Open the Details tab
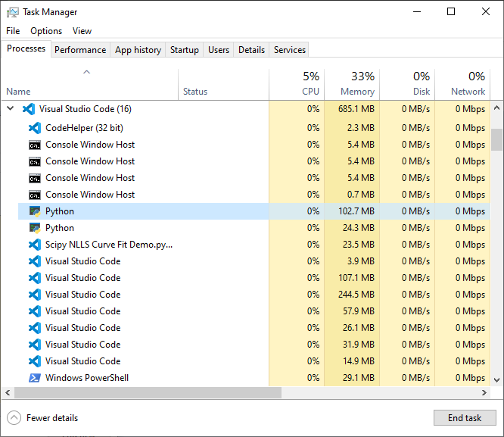Image resolution: width=504 pixels, height=437 pixels. 251,50
